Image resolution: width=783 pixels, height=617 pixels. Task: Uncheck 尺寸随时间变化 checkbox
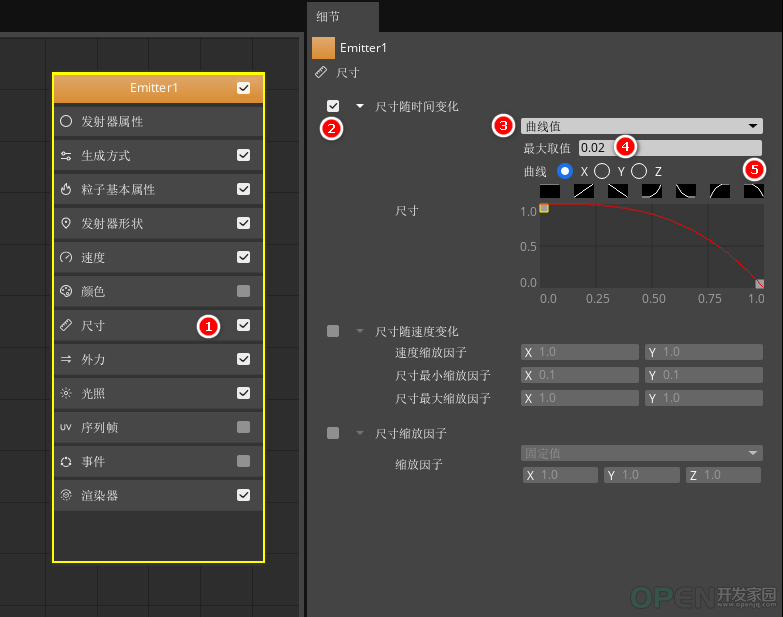pos(333,106)
